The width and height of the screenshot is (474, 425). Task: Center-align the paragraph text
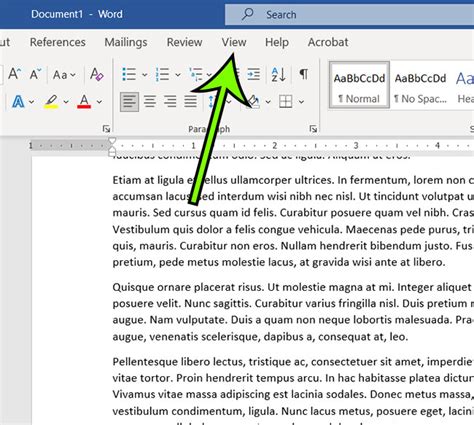tap(150, 101)
